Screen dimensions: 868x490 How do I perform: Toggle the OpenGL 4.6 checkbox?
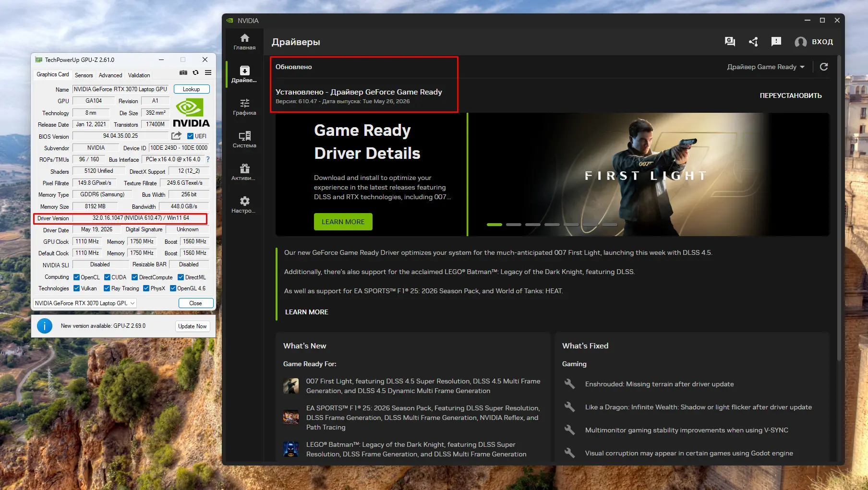pos(173,288)
